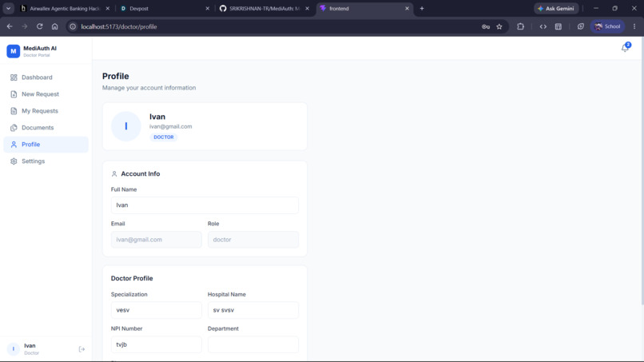
Task: Click the small Ivan avatar in sidebar footer
Action: 13,349
